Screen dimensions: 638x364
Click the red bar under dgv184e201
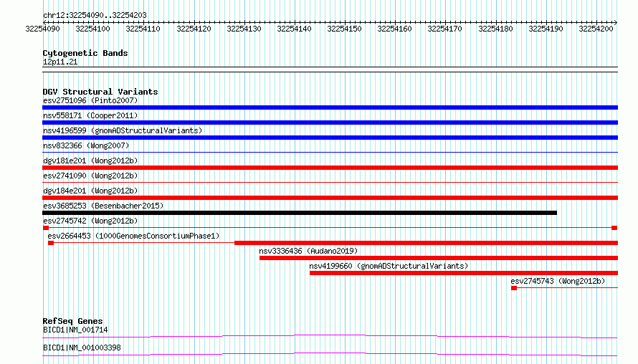point(330,198)
